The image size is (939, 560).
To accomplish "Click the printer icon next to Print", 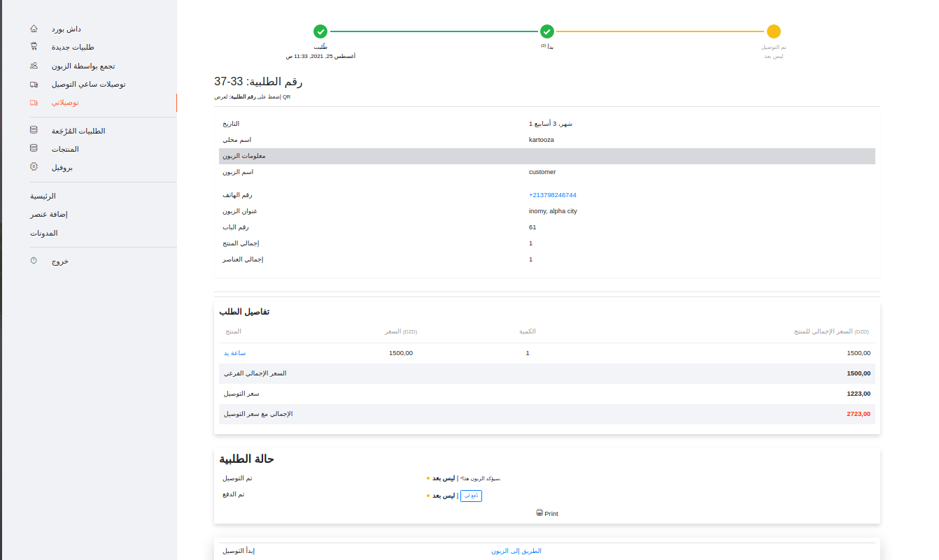I will point(539,512).
